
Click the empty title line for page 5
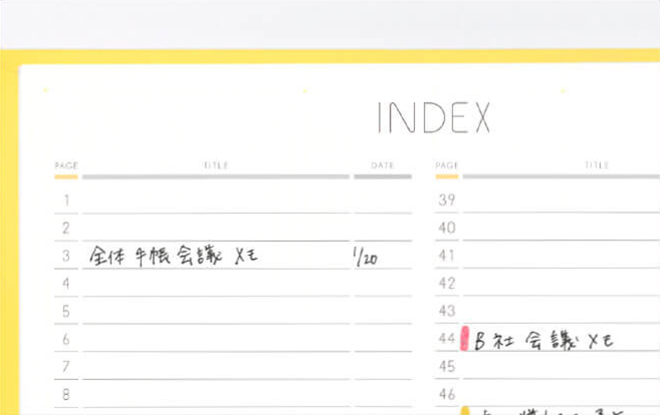[215, 312]
